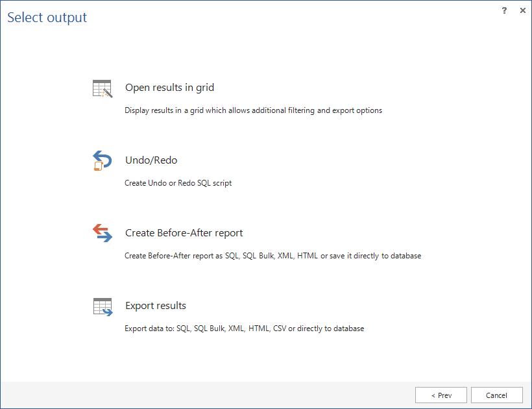Cancel the output wizard

click(497, 395)
